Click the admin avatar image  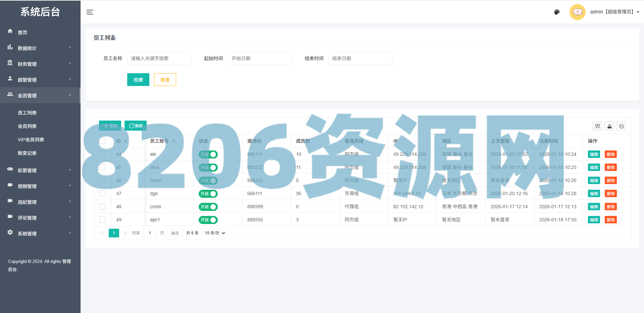[577, 12]
